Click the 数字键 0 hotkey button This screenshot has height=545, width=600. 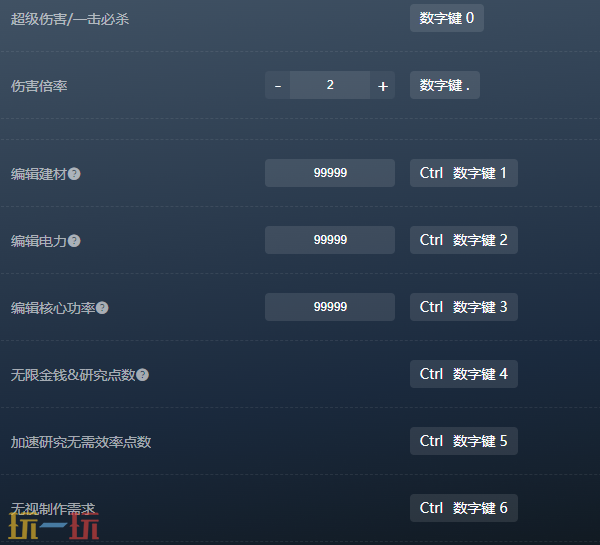[447, 18]
